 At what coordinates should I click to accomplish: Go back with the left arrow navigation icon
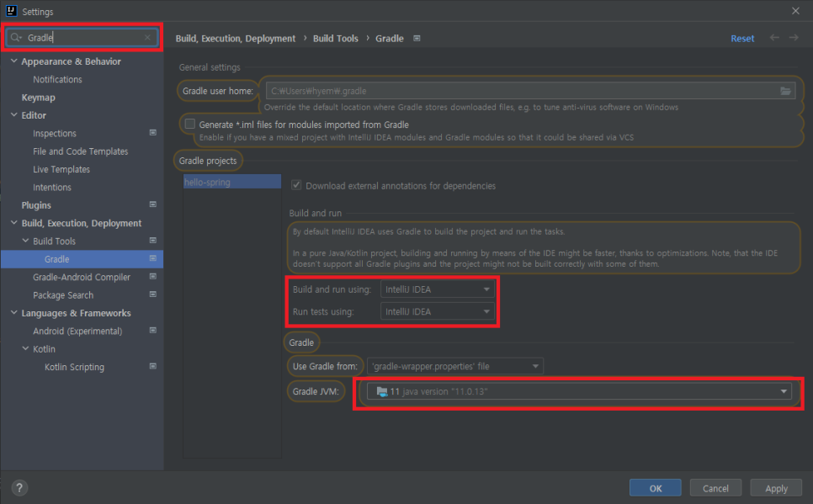click(774, 38)
